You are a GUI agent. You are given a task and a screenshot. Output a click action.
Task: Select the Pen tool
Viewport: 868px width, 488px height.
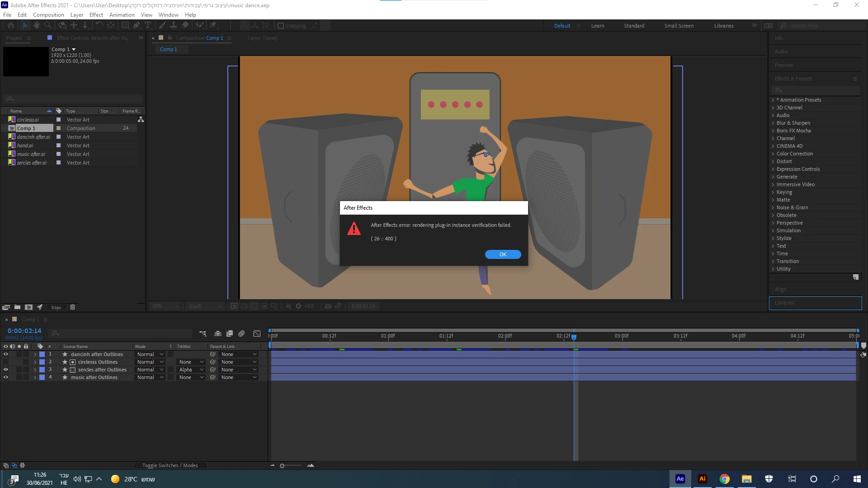(136, 25)
